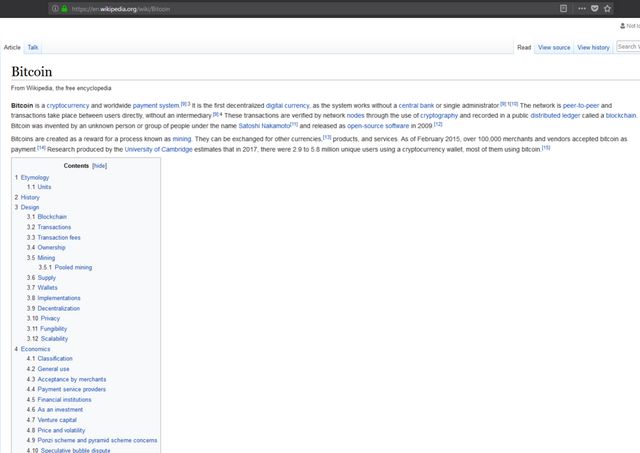Click the user account icon near Not logged in
This screenshot has width=640, height=453.
point(622,26)
